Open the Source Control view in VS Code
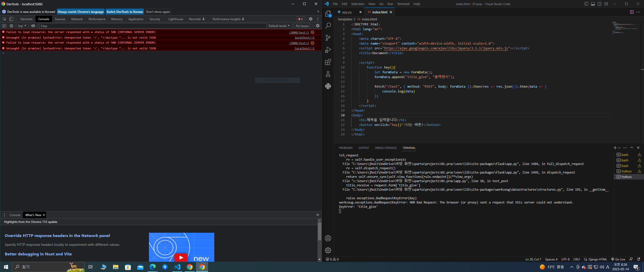 pos(328,38)
